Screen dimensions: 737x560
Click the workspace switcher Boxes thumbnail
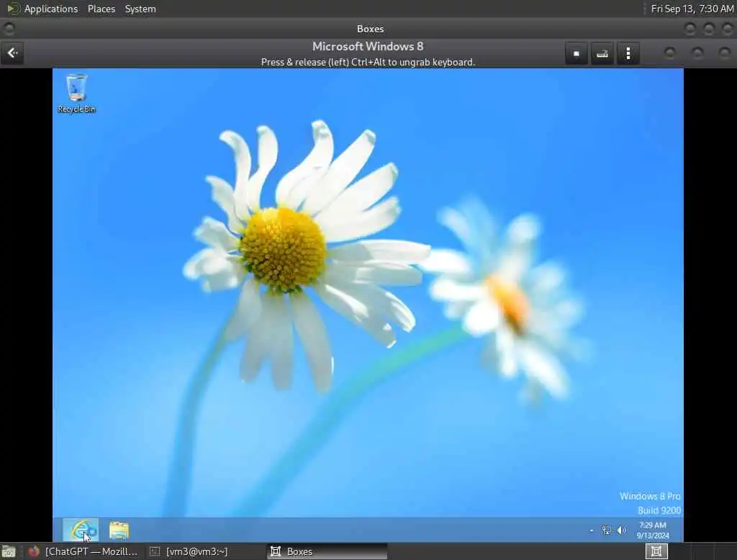[656, 551]
